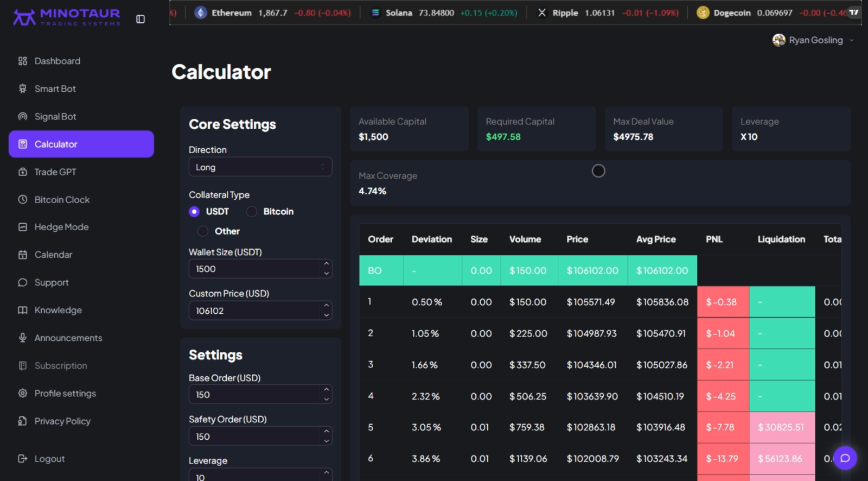Click the Trade GPT icon
868x481 pixels.
coord(22,172)
